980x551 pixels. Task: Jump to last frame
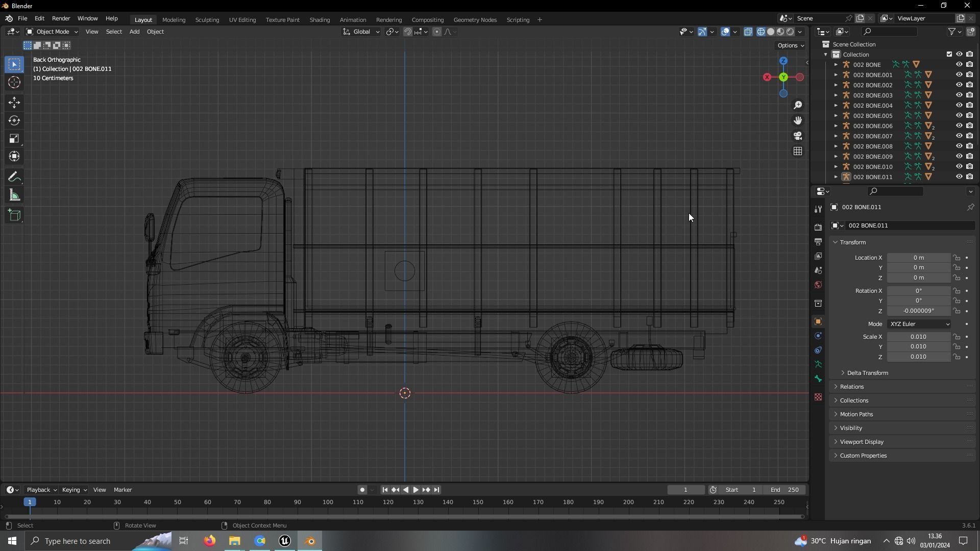click(x=436, y=490)
